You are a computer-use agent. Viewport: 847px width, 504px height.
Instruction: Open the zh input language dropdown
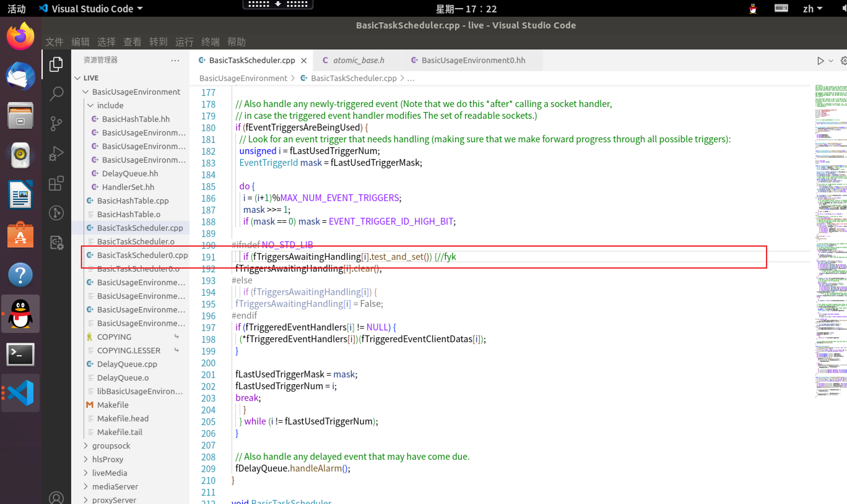point(812,9)
